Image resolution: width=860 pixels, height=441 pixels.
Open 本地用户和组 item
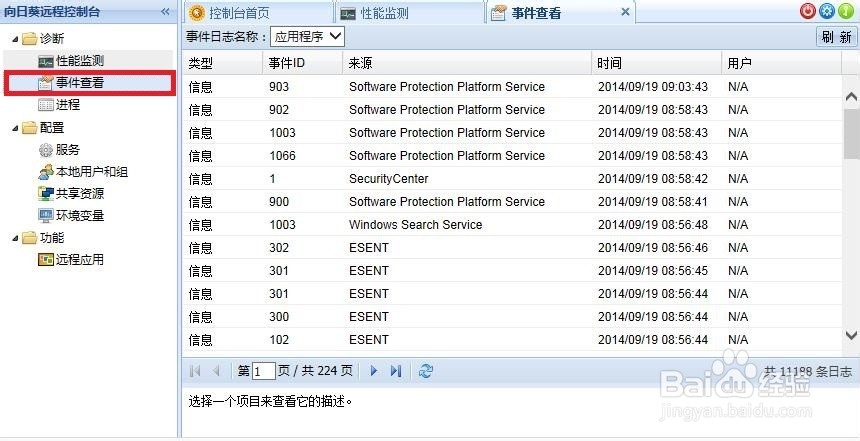point(91,172)
